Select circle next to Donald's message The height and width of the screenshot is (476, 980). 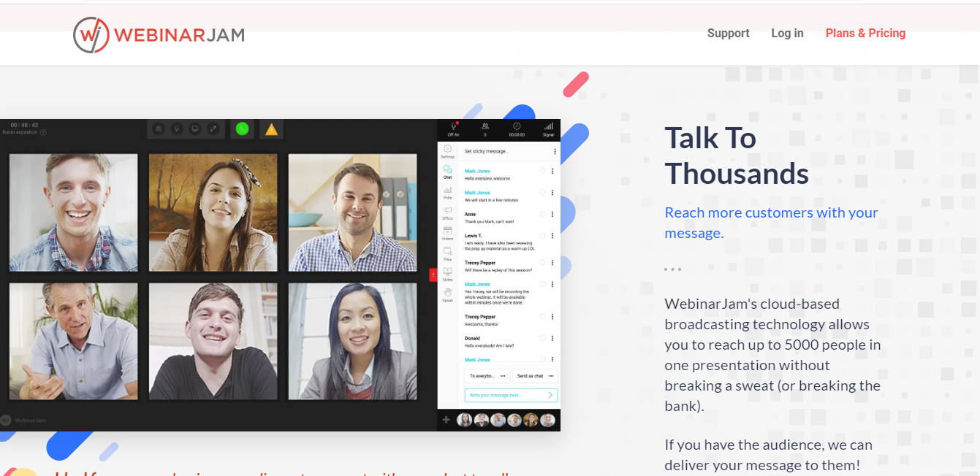pos(542,339)
